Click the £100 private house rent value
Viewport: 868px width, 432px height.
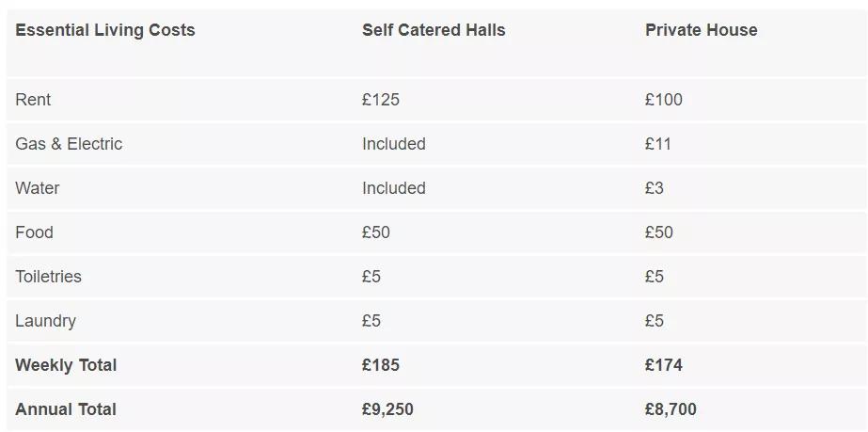coord(663,100)
